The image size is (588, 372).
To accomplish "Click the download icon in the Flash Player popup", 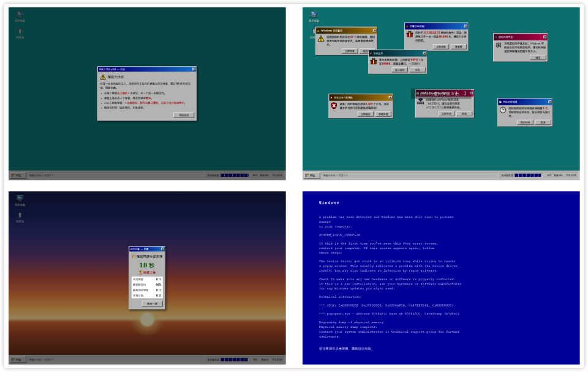I will [x=421, y=101].
